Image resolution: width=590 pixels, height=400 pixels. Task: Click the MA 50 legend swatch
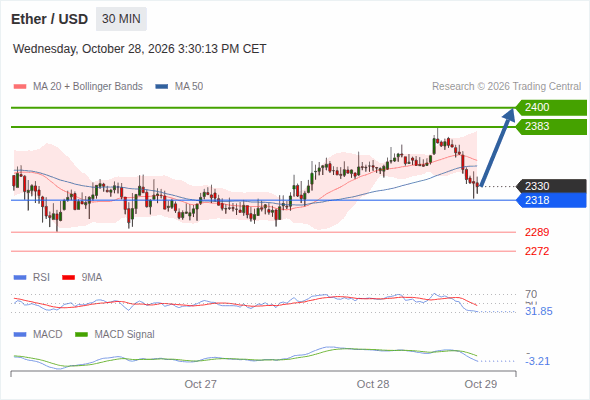pos(161,87)
